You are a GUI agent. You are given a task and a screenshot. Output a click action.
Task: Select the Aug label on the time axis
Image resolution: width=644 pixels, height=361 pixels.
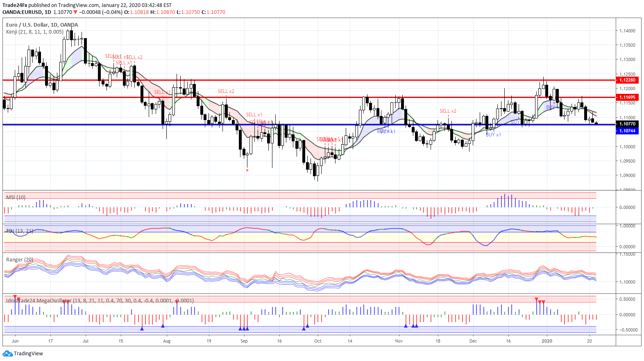pyautogui.click(x=167, y=341)
